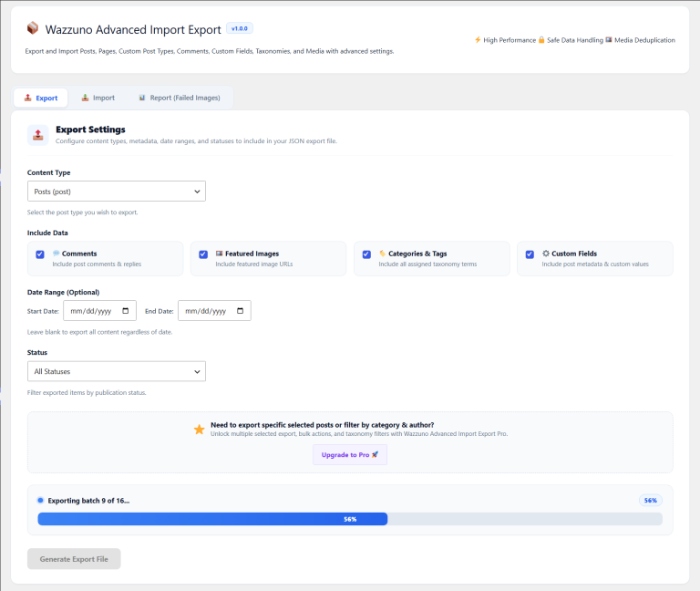Click the 'Leave blank to export all content' hint
The height and width of the screenshot is (591, 700).
pos(99,332)
